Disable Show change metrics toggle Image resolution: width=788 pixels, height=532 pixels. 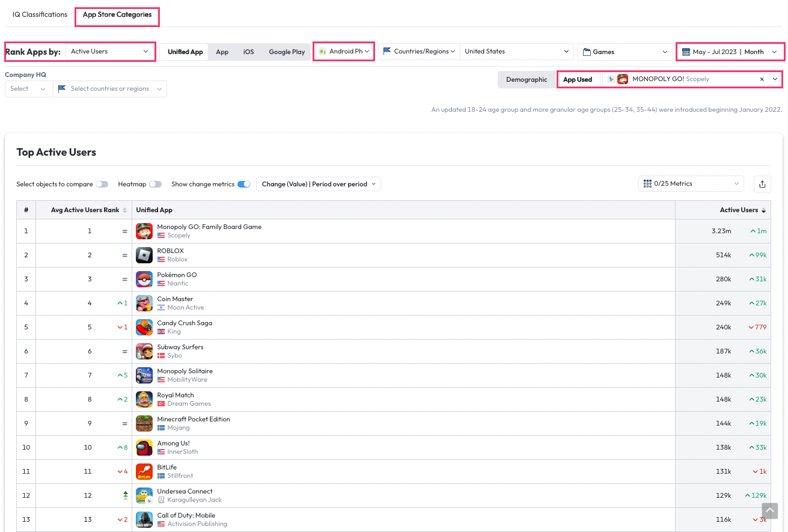coord(244,184)
